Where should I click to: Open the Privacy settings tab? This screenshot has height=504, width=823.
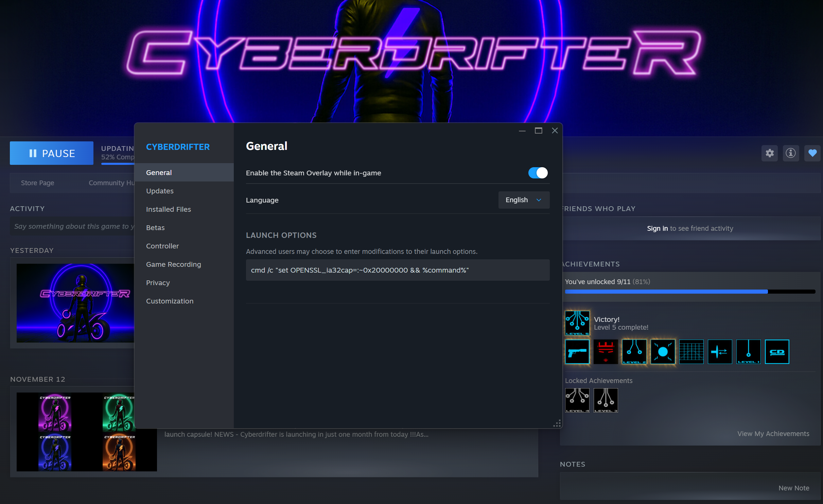184,283
